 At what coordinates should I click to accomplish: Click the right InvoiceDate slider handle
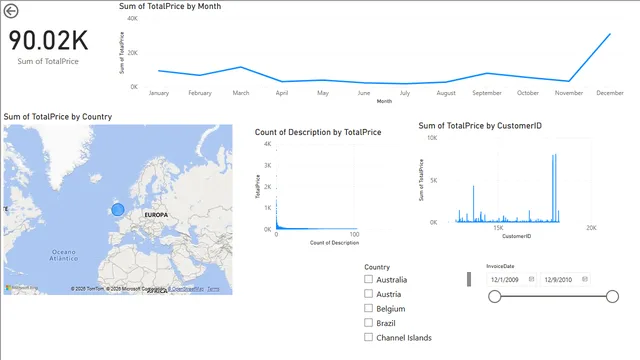tap(612, 297)
